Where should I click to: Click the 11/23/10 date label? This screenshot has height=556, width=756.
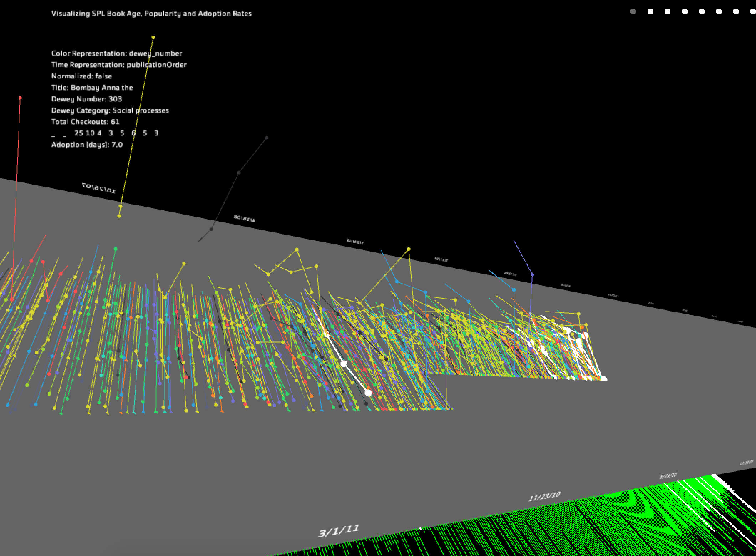point(545,496)
